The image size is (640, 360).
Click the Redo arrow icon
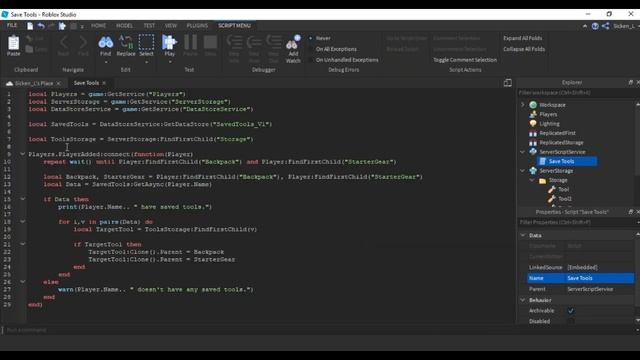click(x=51, y=26)
